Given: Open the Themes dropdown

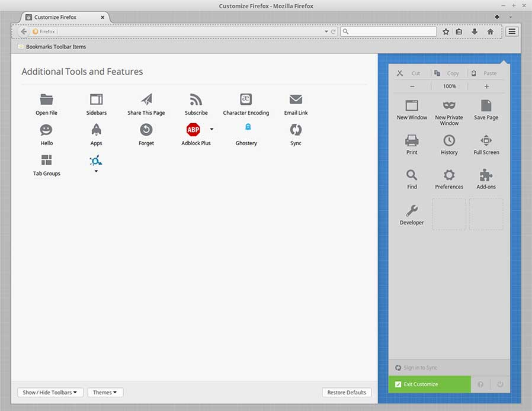Looking at the screenshot, I should click(x=105, y=393).
